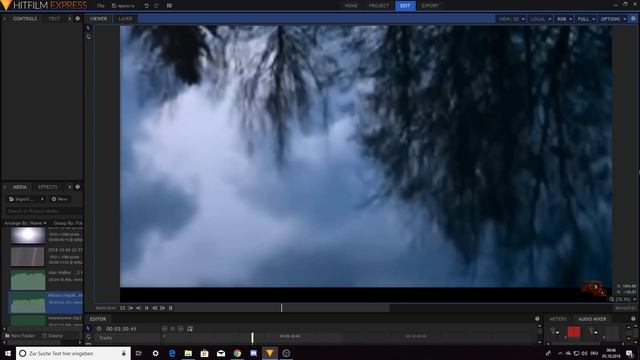
Task: Click the first editor tool icon right of timecode
Action: coord(164,329)
